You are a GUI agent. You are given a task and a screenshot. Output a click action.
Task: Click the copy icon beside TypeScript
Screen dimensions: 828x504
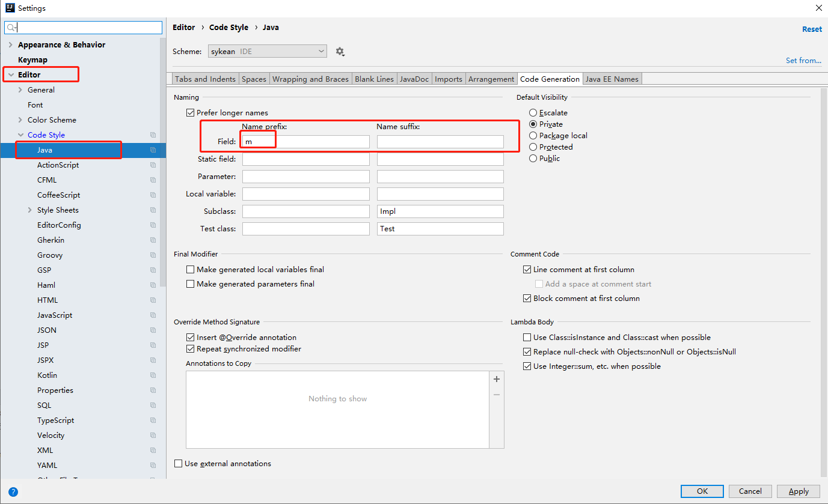tap(153, 421)
